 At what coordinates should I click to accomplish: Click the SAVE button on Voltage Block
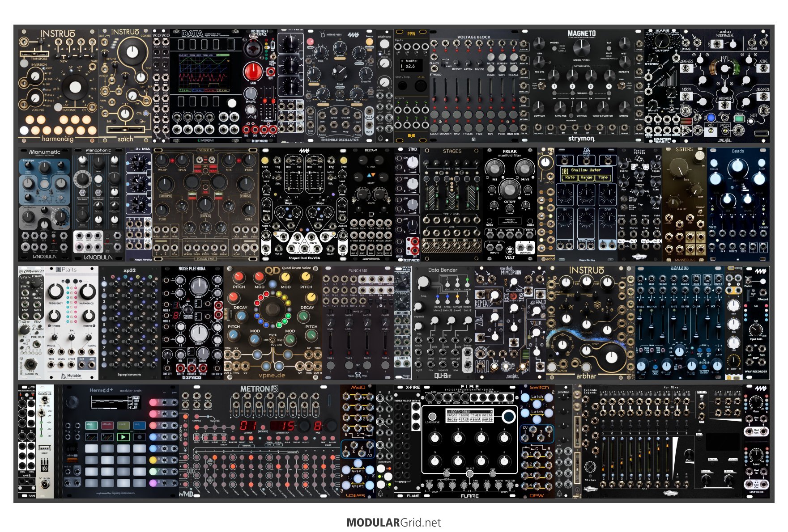503,68
